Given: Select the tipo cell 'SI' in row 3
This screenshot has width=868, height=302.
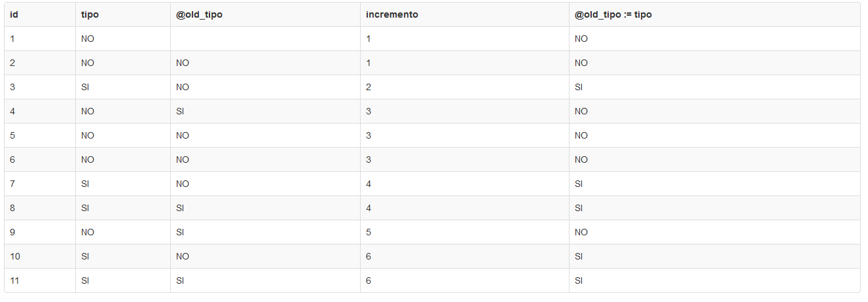Looking at the screenshot, I should click(123, 87).
